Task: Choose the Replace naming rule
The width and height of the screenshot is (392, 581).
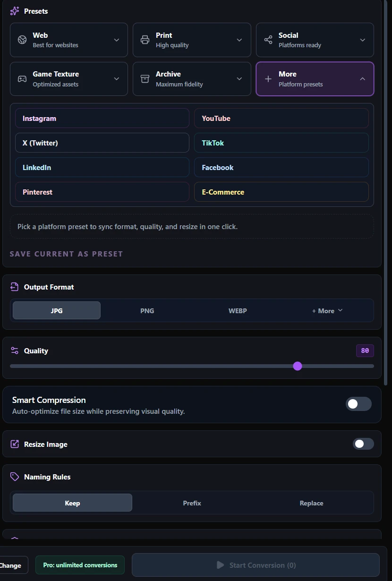Action: 312,503
